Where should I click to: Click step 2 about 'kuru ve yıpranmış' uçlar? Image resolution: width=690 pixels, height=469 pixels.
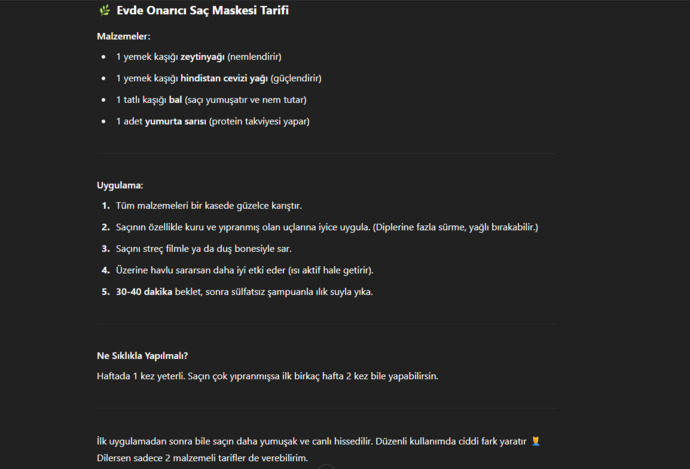click(327, 227)
